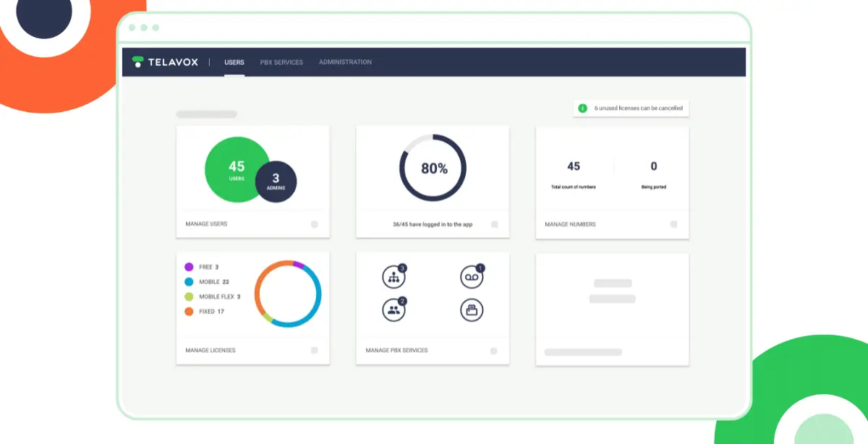Click the blue Mobile license swatch
The image size is (868, 444).
point(189,282)
